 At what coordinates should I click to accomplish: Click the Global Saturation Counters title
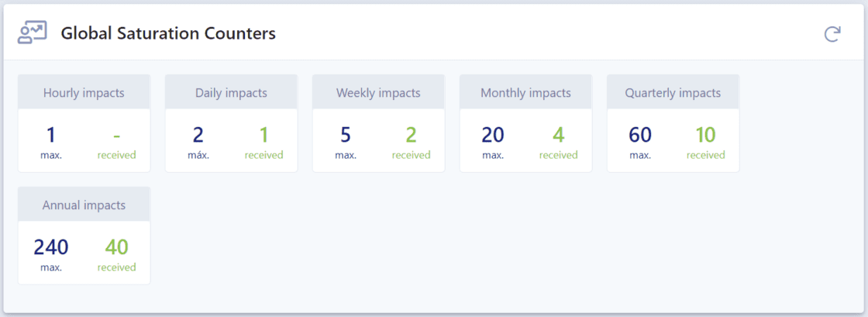tap(168, 33)
